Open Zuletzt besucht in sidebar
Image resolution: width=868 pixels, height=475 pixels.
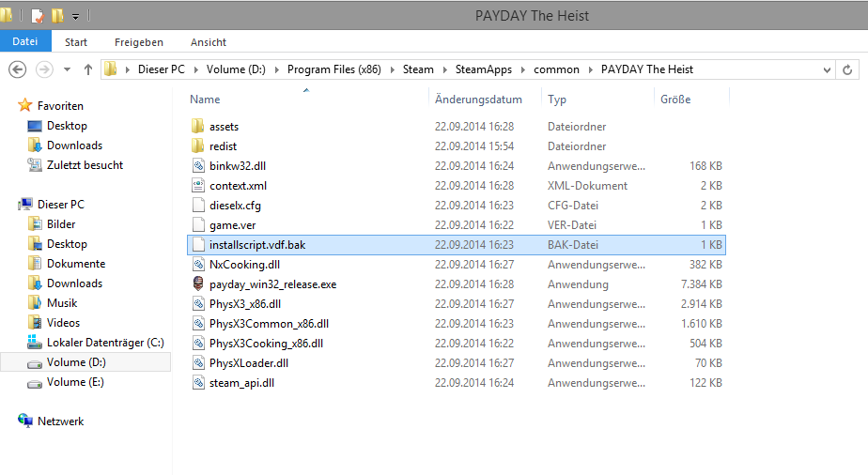[x=85, y=165]
